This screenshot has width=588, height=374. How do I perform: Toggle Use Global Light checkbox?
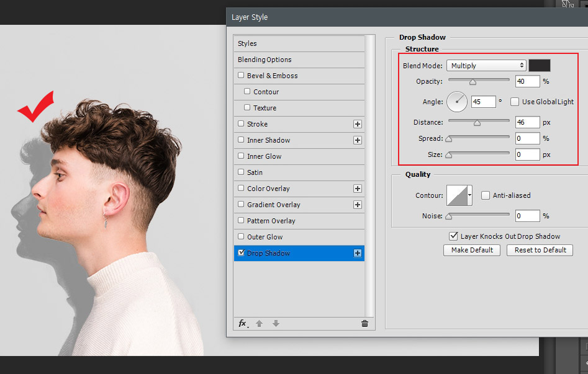[515, 102]
